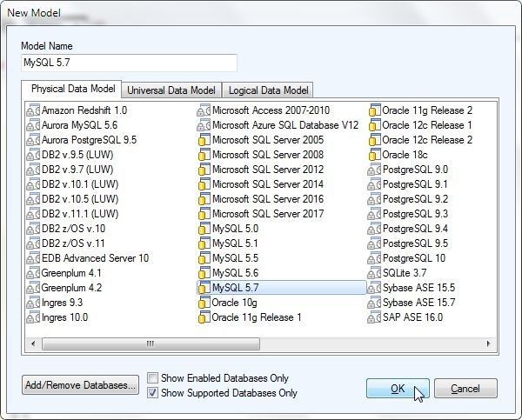Select DB2 v.10.5 (LUW) entry
The width and height of the screenshot is (522, 420).
pos(72,199)
